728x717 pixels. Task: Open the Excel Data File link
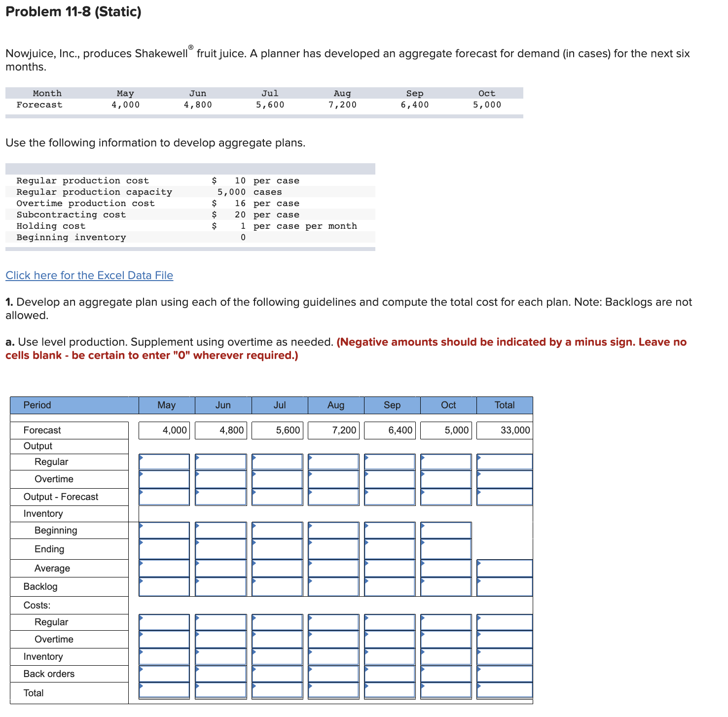[x=89, y=275]
